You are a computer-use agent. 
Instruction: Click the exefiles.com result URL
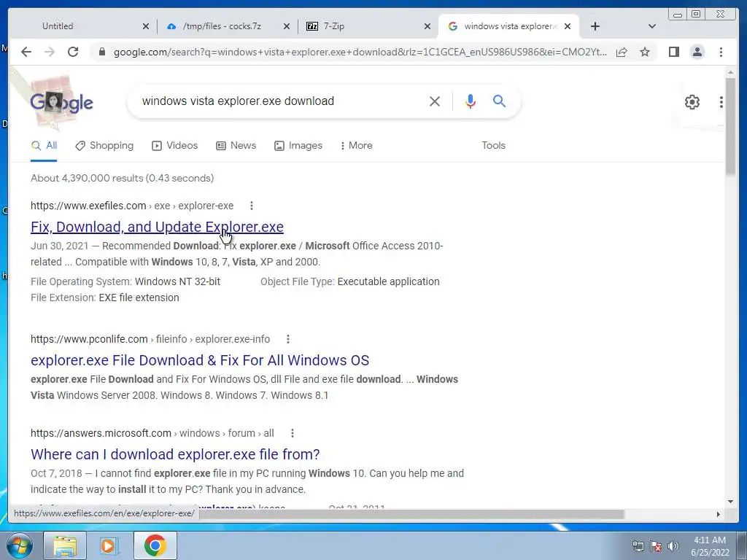click(x=132, y=206)
